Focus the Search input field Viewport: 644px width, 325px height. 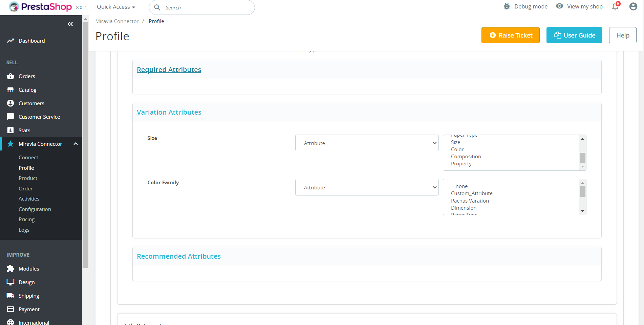[202, 7]
